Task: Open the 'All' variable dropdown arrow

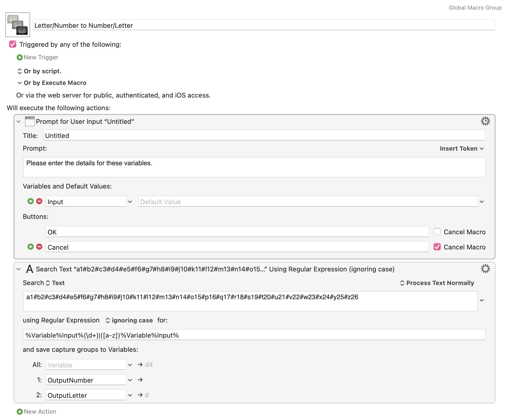Action: tap(130, 365)
